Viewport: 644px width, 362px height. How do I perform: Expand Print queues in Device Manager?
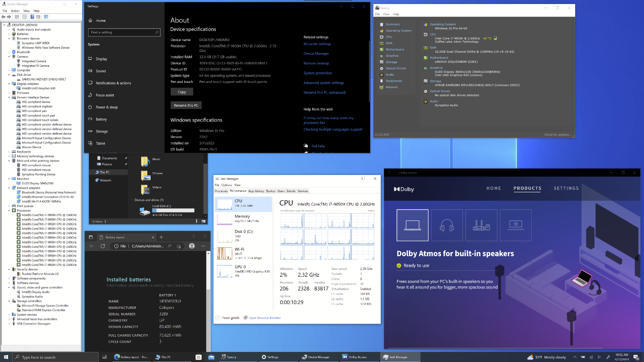9,206
